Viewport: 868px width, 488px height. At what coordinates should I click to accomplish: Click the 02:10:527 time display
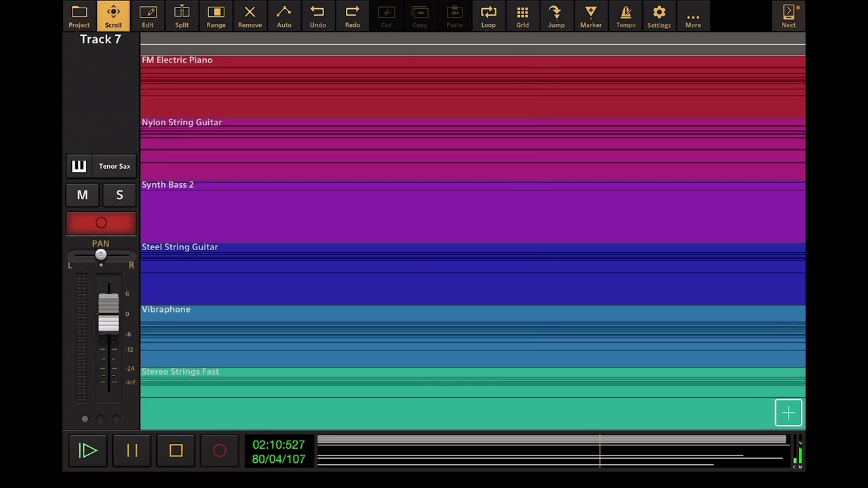coord(279,445)
